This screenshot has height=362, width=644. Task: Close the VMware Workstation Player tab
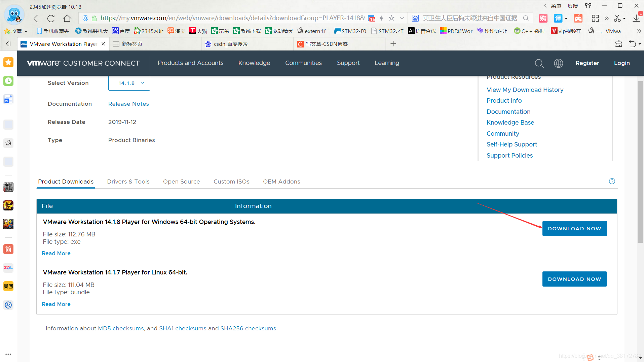[x=103, y=44]
